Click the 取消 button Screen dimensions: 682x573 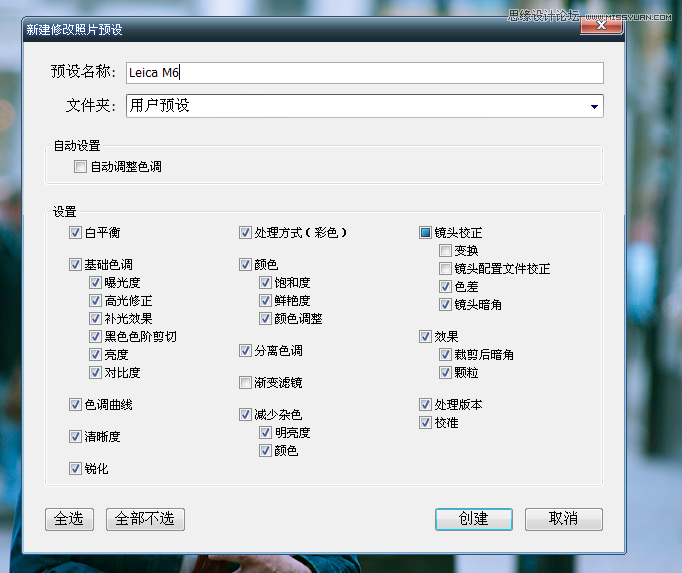(x=564, y=519)
